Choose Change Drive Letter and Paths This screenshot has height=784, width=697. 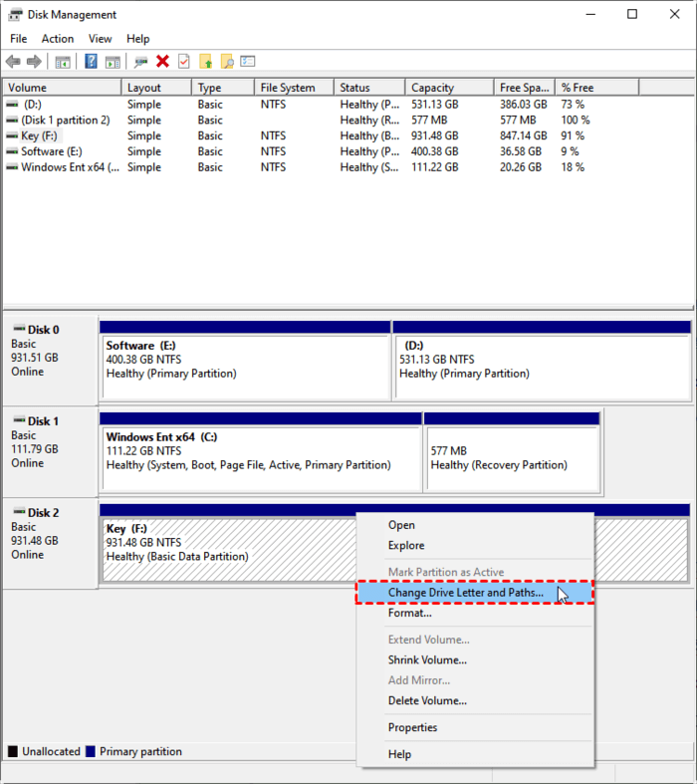pyautogui.click(x=465, y=593)
